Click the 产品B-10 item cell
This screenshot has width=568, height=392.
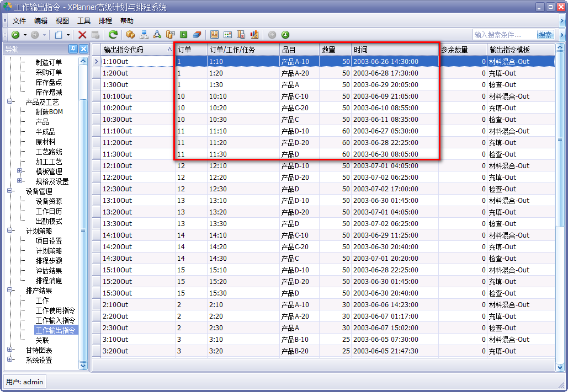[x=299, y=340]
